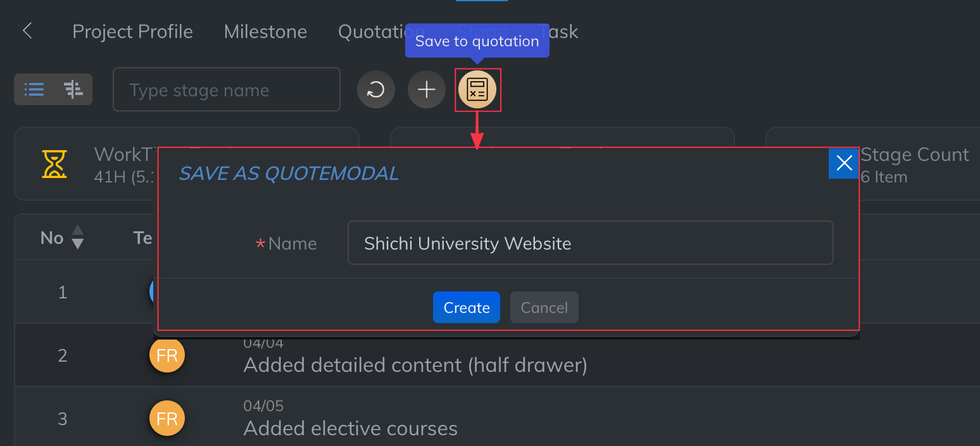Click the Save to quotation calculator icon
The image size is (980, 446).
(x=477, y=90)
